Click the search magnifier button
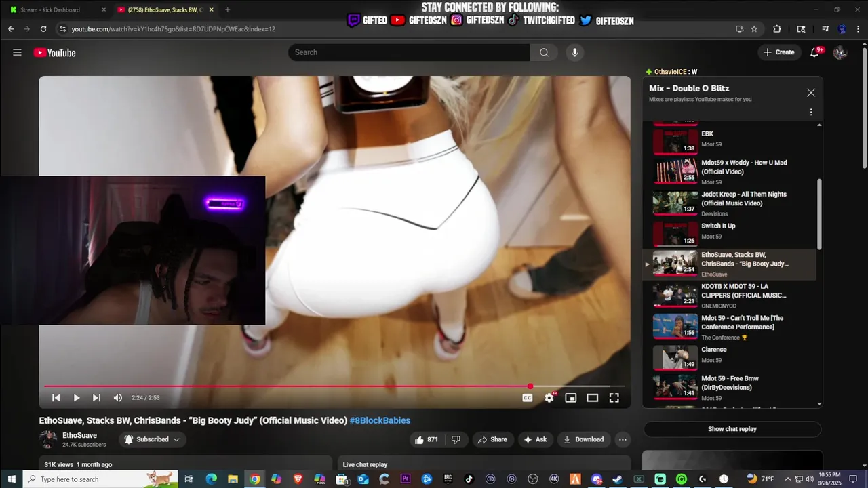This screenshot has height=488, width=868. [x=544, y=52]
